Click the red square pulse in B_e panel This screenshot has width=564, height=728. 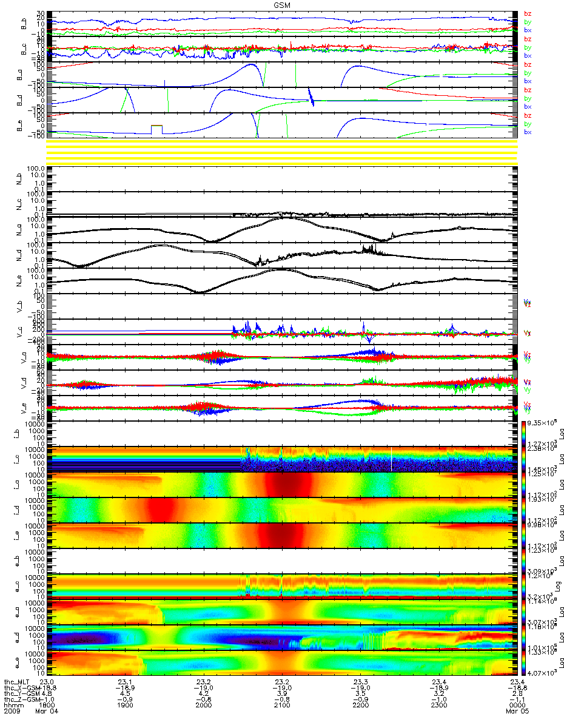(157, 130)
